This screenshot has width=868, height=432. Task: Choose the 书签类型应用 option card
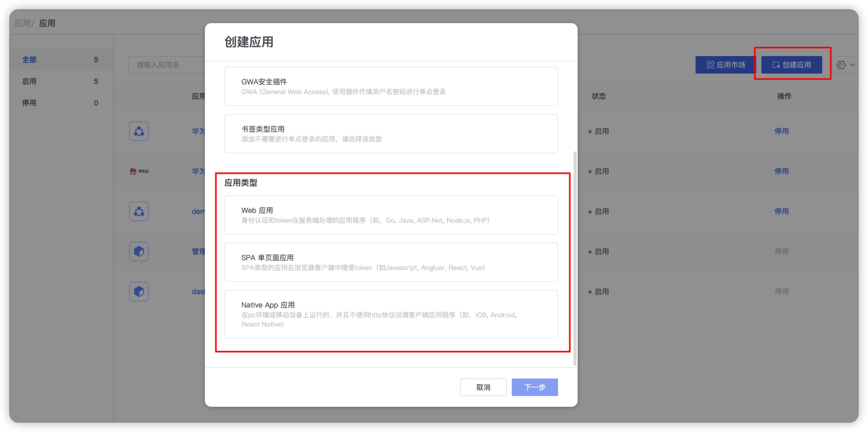391,134
